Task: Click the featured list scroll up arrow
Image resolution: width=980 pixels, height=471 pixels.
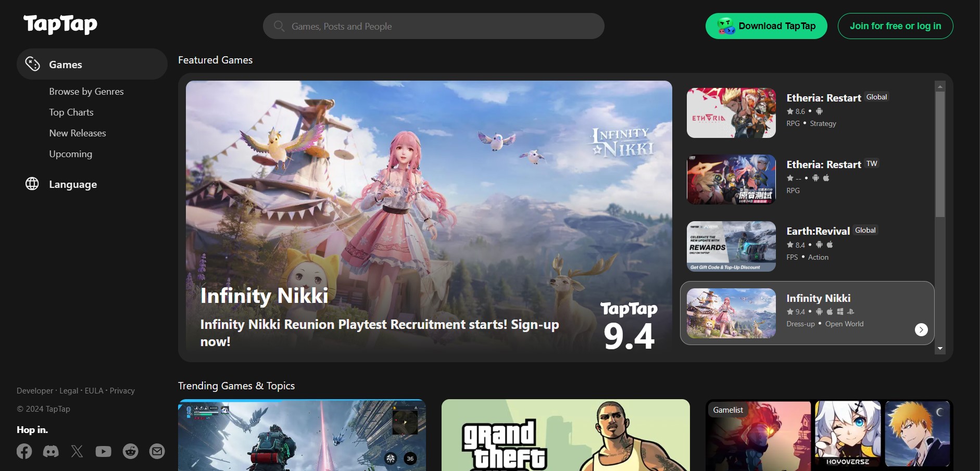Action: tap(940, 86)
